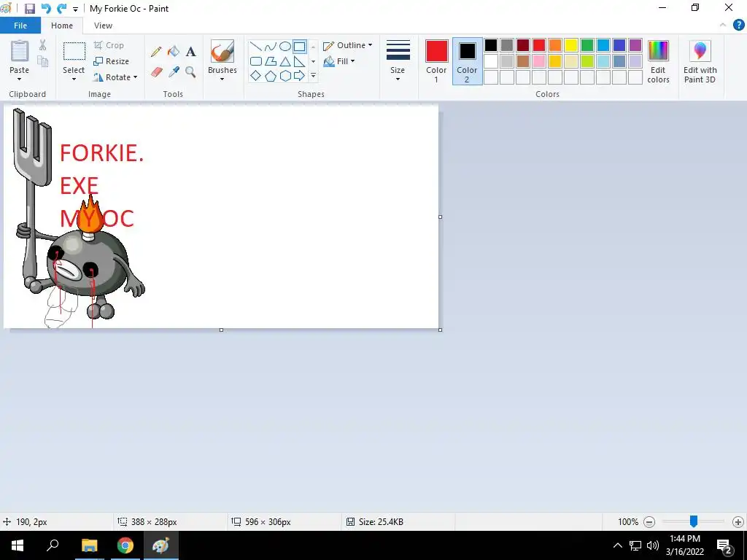Open Paint Help question mark
The height and width of the screenshot is (560, 747).
(738, 26)
